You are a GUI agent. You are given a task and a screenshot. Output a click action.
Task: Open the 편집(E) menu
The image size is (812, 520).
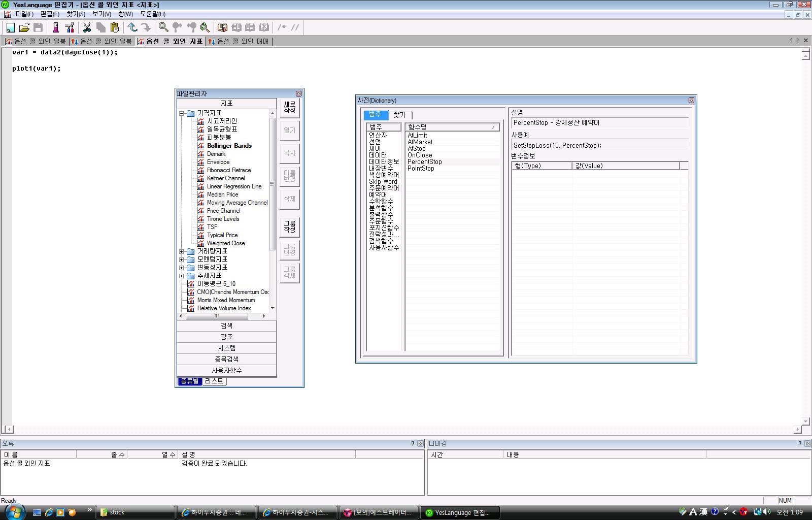(x=50, y=14)
